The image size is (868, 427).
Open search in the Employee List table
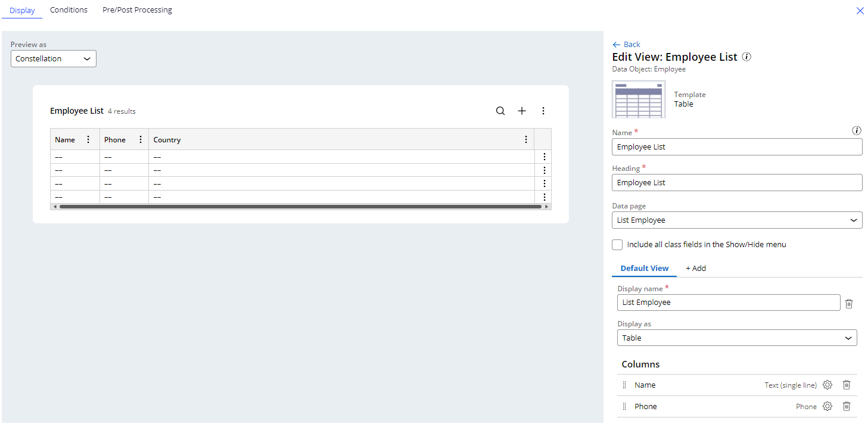[x=500, y=110]
